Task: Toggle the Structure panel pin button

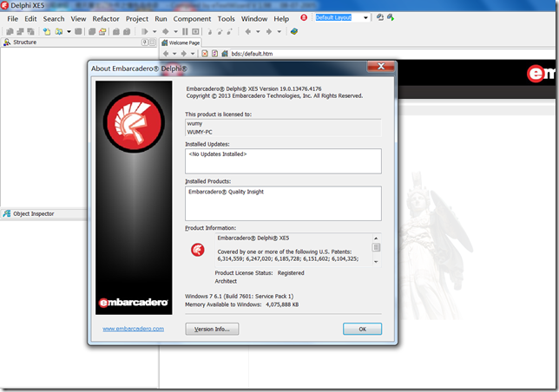Action: [145, 42]
